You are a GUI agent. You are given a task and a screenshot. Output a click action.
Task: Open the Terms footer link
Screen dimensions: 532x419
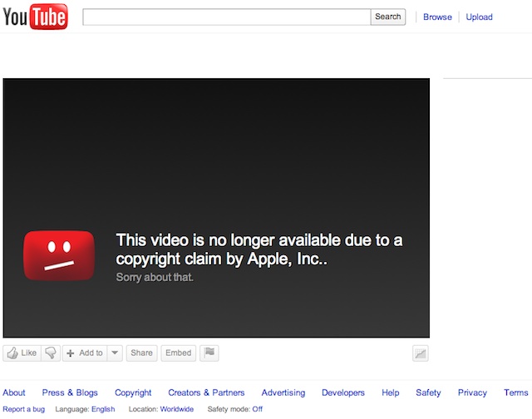point(516,392)
